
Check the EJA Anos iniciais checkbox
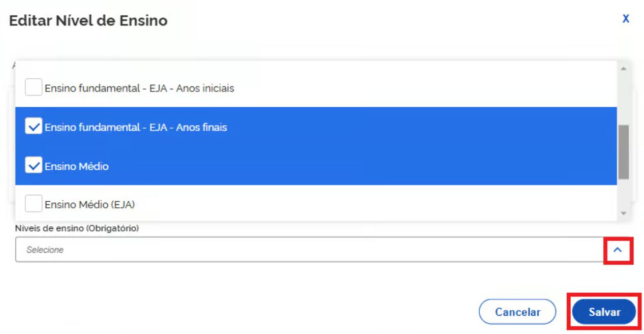pos(34,87)
